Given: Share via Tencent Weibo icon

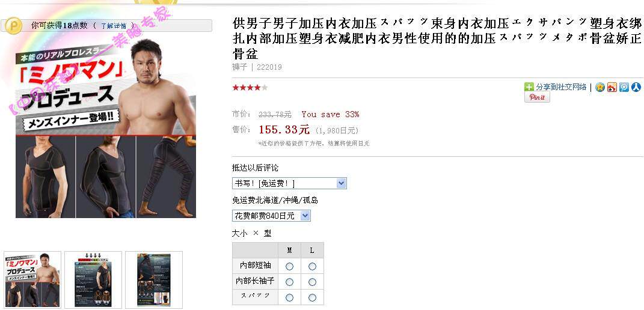Looking at the screenshot, I should tap(624, 87).
